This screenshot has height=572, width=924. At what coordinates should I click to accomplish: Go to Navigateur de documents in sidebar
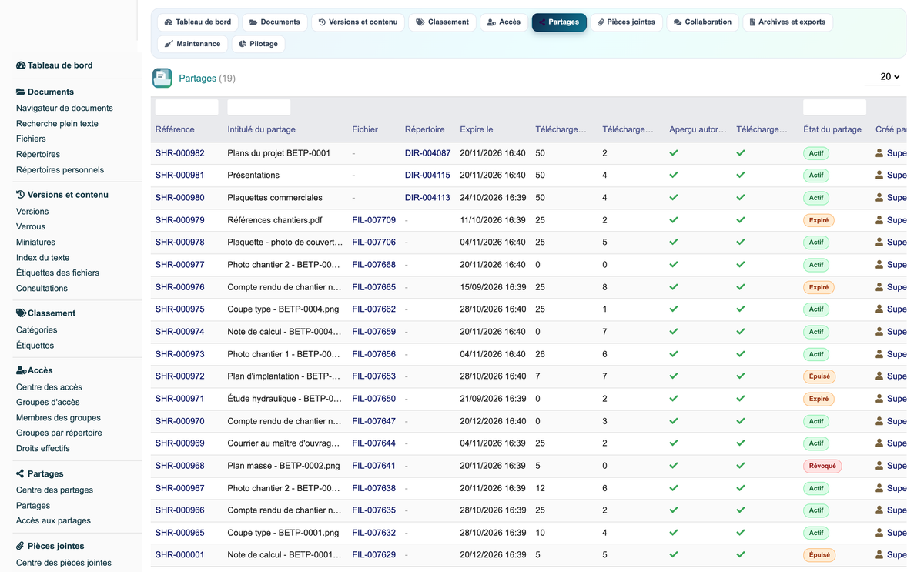[x=65, y=109]
